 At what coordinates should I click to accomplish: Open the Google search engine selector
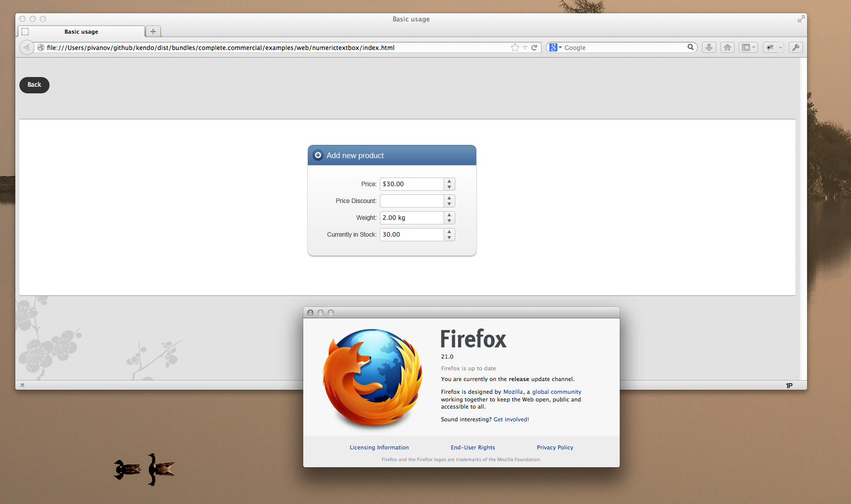click(555, 47)
